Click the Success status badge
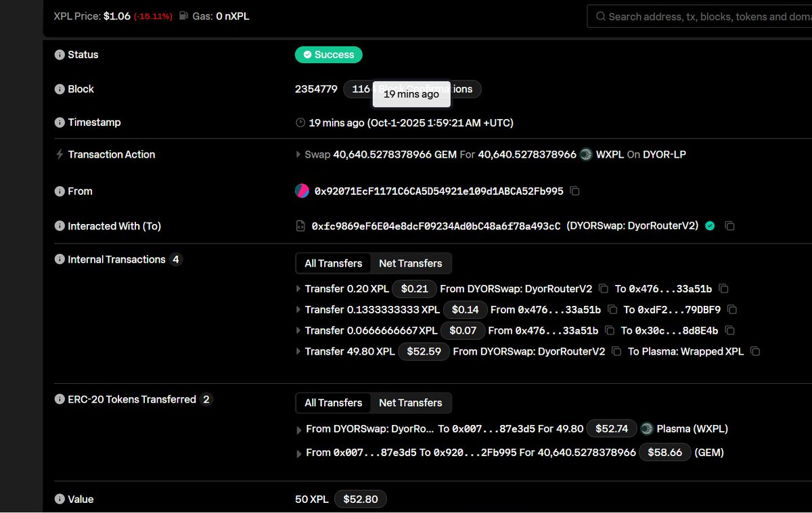 (329, 54)
